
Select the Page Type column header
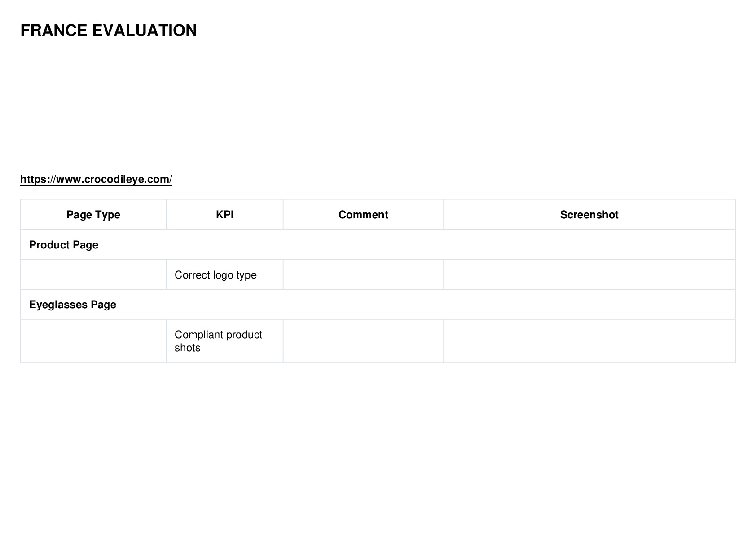[x=93, y=215]
